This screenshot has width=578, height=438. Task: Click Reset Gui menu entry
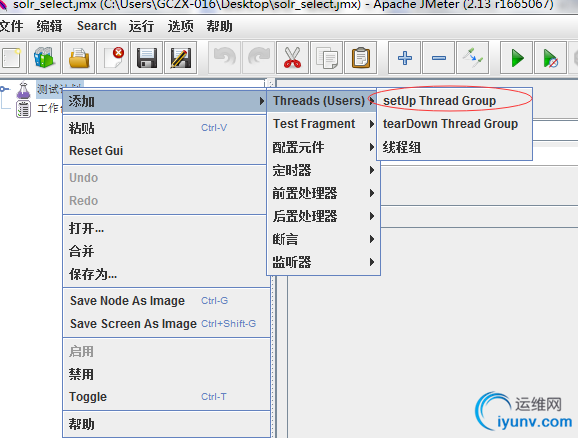[x=165, y=151]
